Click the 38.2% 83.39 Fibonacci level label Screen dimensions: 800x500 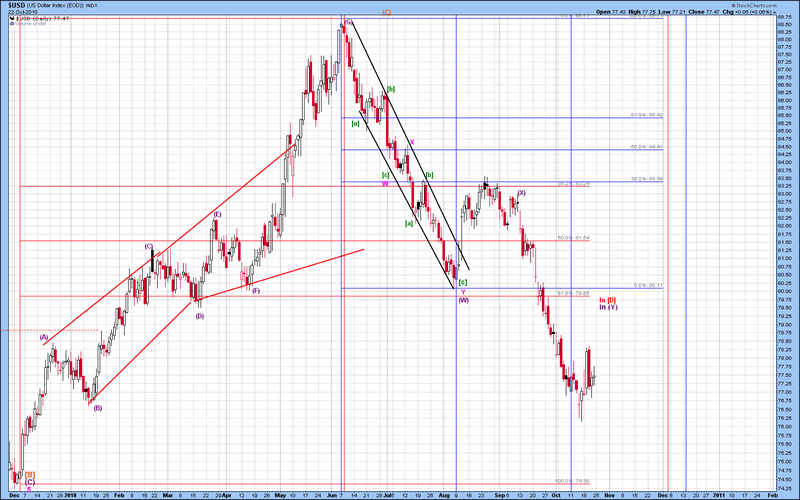(646, 180)
